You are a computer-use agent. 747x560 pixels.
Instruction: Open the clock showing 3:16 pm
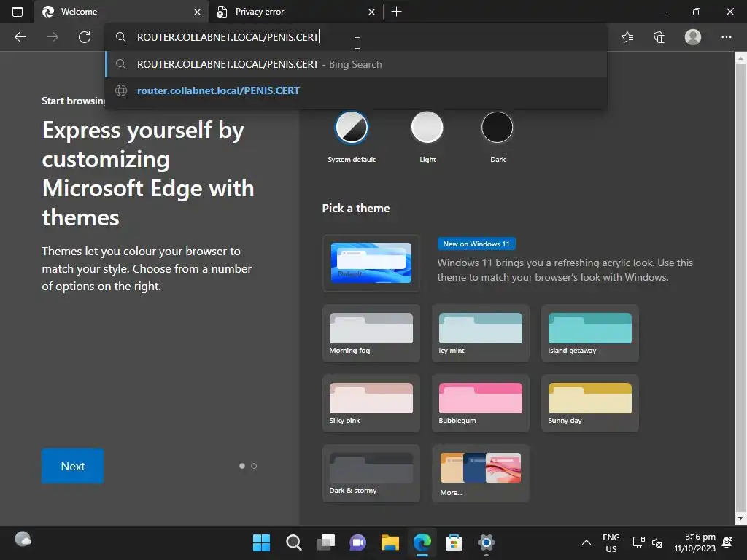(695, 542)
